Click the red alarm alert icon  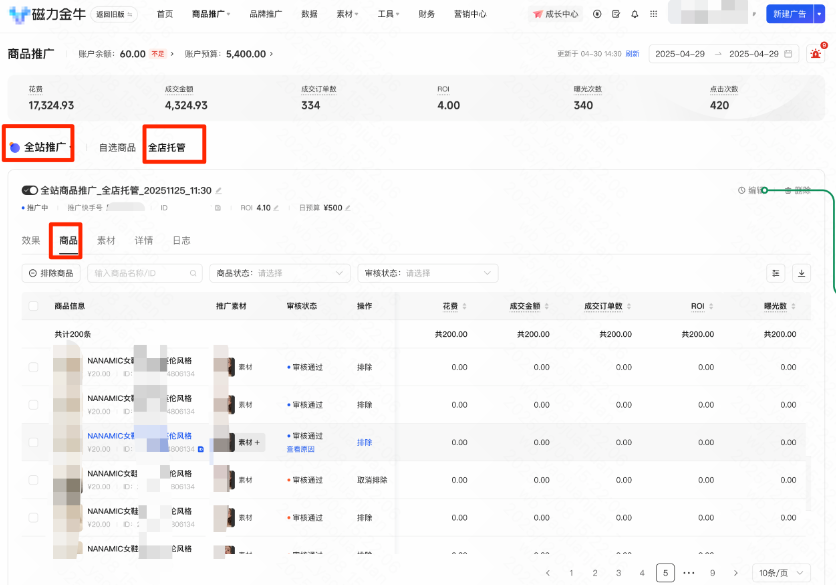click(x=816, y=53)
